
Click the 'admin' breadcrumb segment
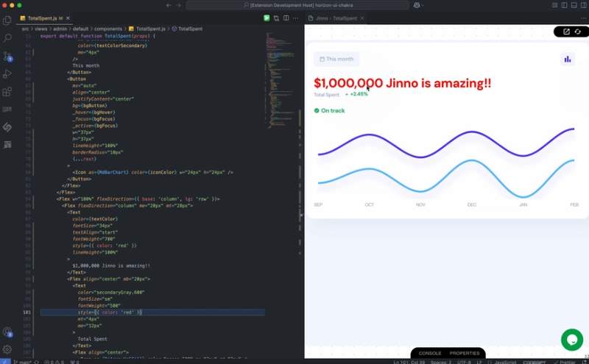coord(60,29)
